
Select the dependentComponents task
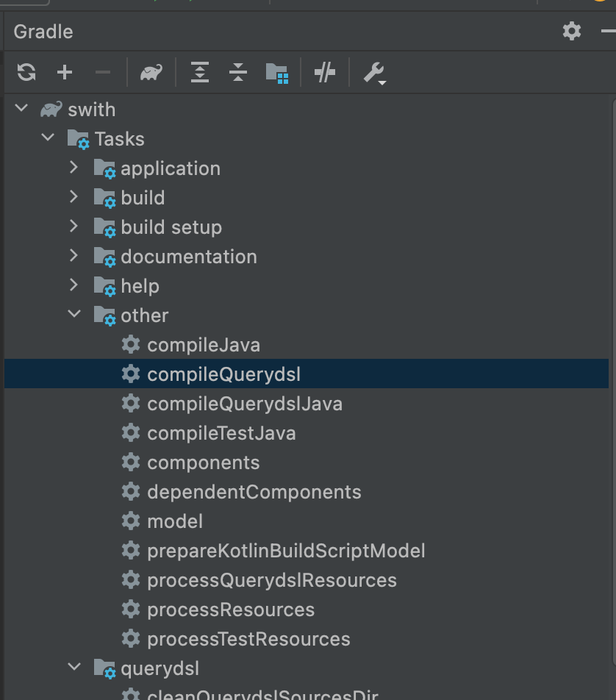point(307,493)
